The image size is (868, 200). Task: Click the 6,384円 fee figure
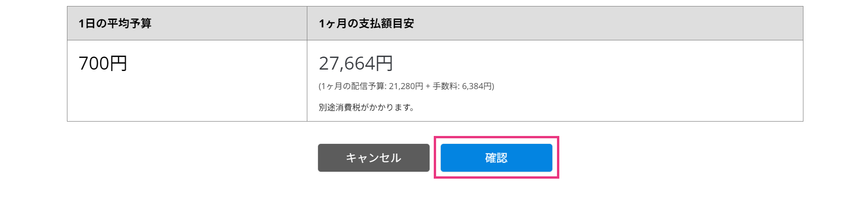click(477, 86)
